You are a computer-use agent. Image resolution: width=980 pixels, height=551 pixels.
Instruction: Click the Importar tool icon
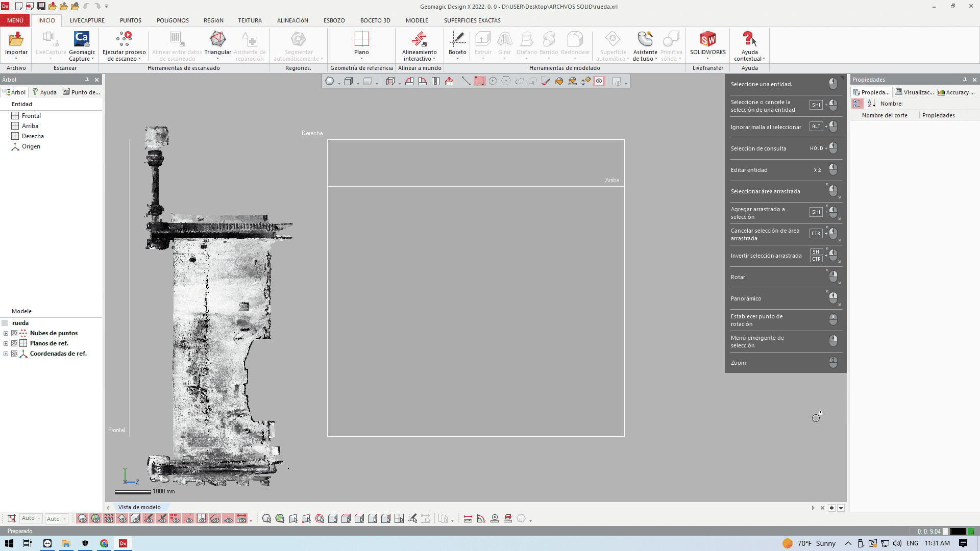click(x=16, y=39)
